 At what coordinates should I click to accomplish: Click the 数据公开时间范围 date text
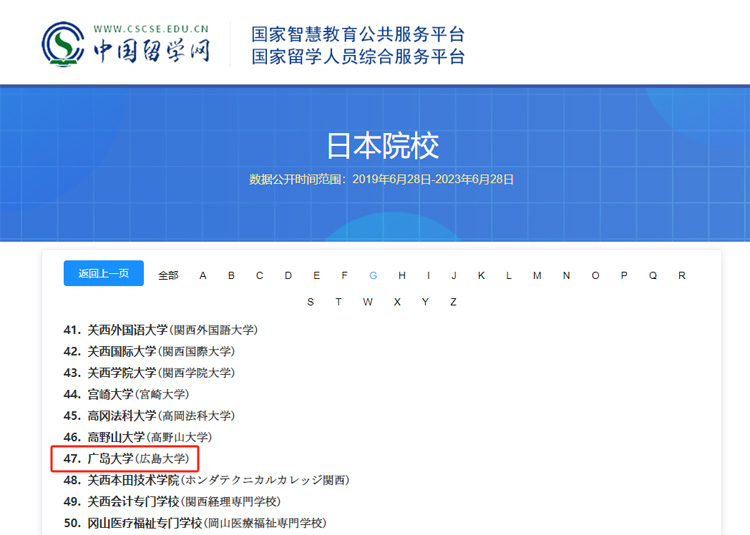(x=381, y=179)
